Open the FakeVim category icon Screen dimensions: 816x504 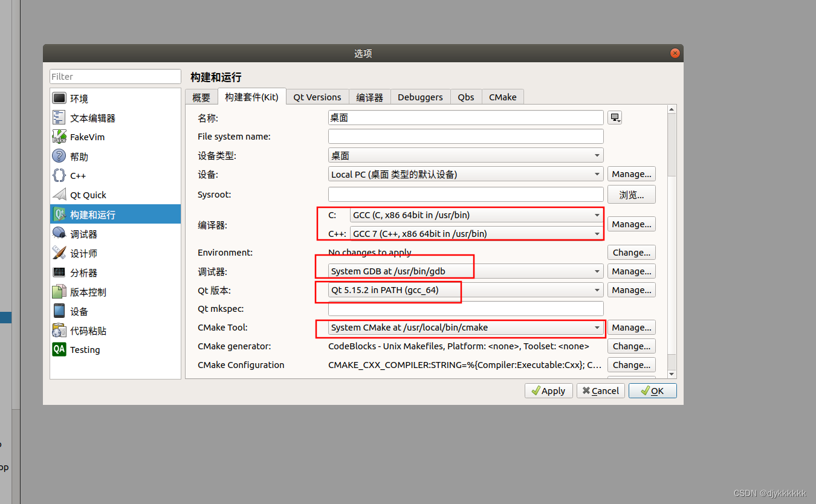pyautogui.click(x=59, y=137)
